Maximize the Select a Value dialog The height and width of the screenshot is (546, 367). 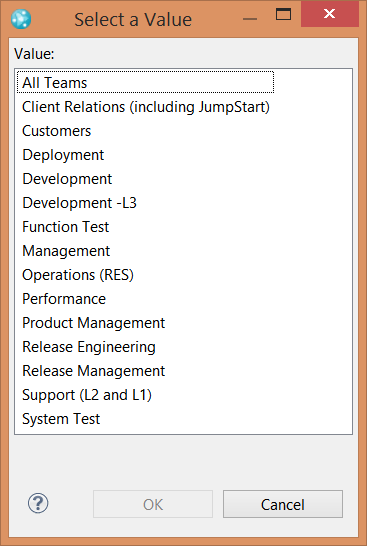283,14
